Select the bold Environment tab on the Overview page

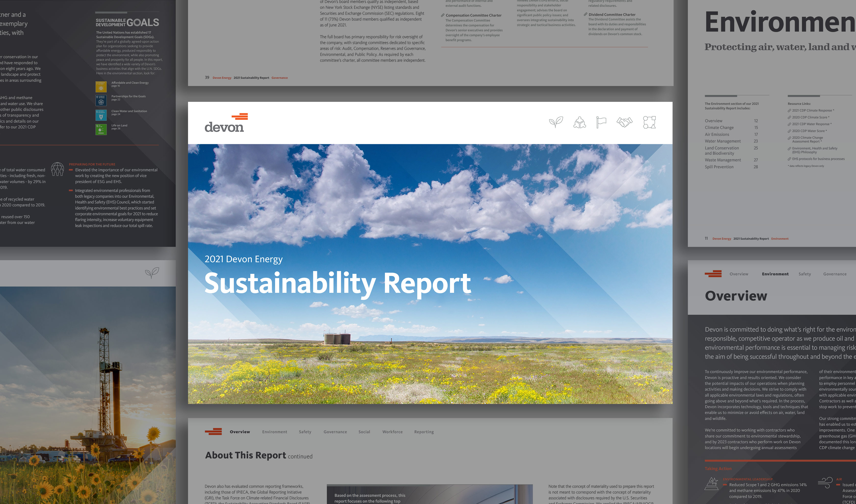(x=775, y=274)
